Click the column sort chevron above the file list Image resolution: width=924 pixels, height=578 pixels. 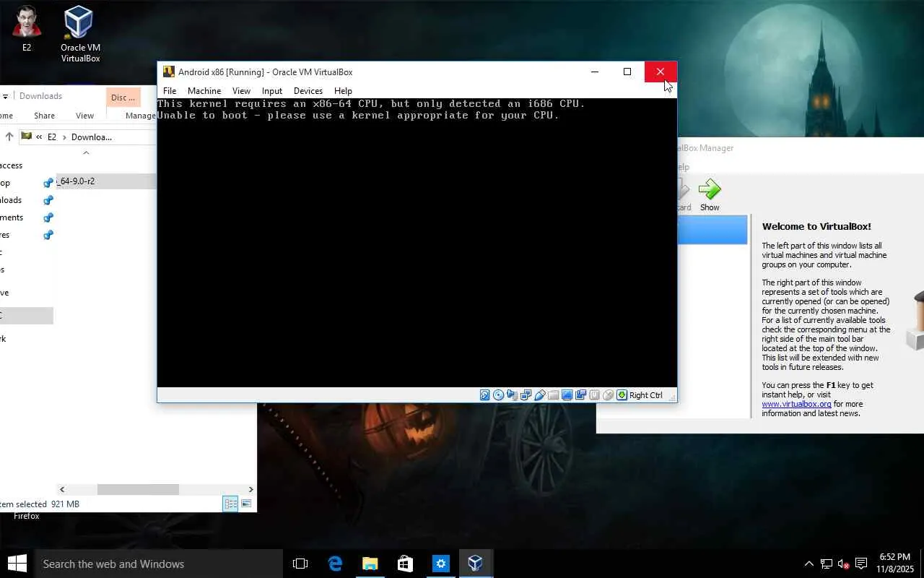(86, 152)
